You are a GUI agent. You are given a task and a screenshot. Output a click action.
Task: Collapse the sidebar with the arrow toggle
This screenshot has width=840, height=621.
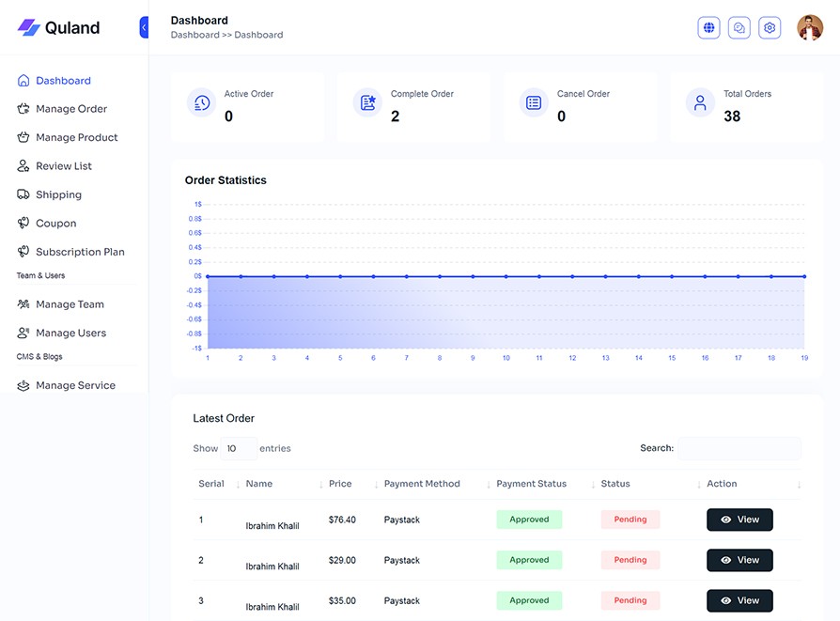click(144, 28)
